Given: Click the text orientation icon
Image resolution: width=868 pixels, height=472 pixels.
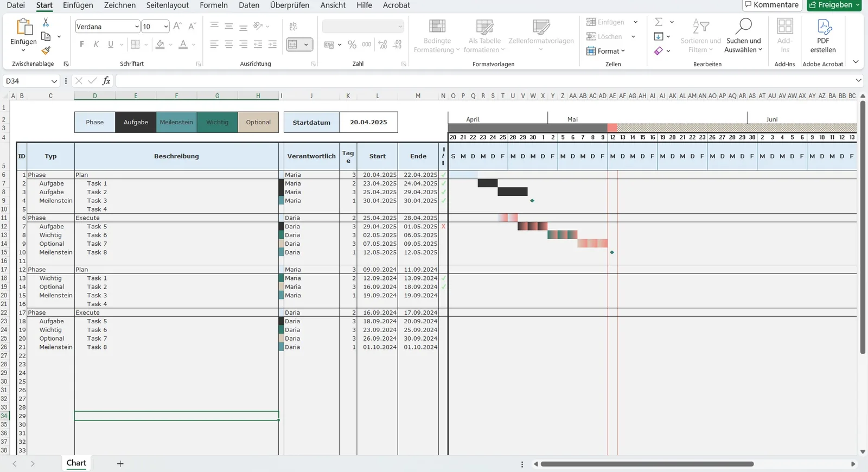Looking at the screenshot, I should 259,26.
